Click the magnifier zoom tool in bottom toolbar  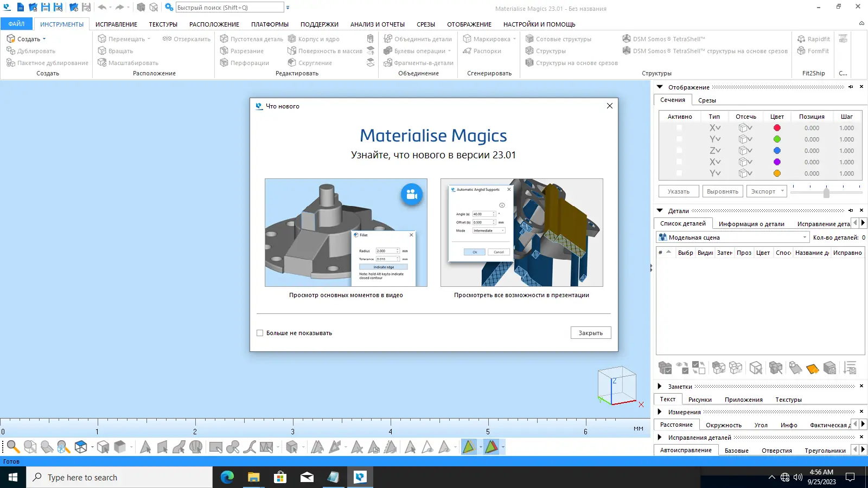coord(13,447)
